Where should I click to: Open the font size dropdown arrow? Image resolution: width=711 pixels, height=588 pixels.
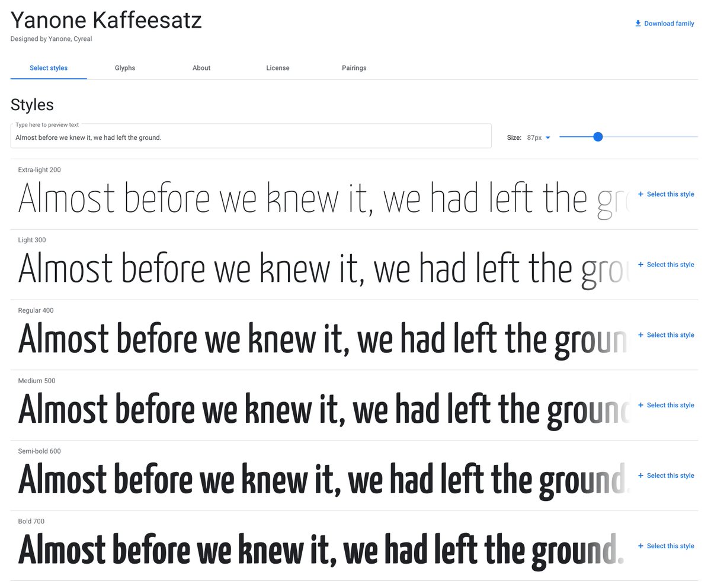pyautogui.click(x=547, y=137)
